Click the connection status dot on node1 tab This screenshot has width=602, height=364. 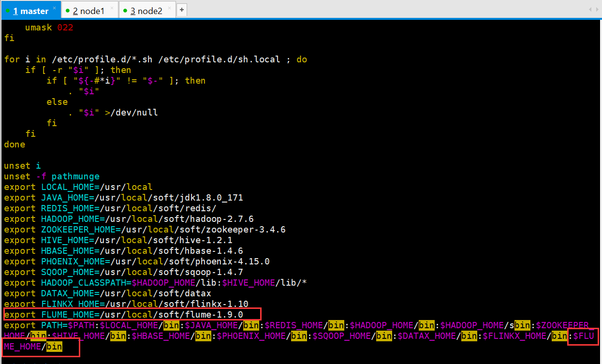(67, 10)
